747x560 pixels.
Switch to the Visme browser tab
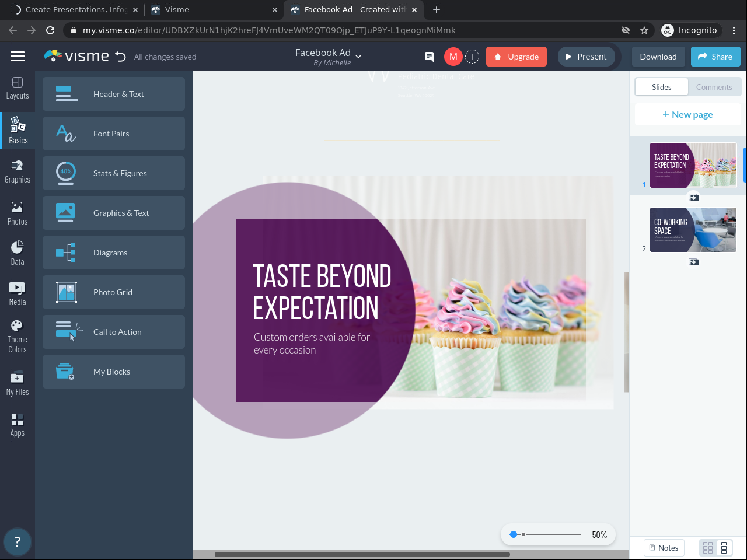tap(213, 10)
